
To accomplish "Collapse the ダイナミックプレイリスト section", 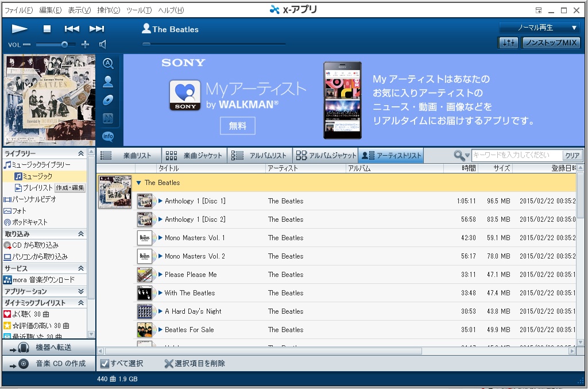I will pos(80,303).
